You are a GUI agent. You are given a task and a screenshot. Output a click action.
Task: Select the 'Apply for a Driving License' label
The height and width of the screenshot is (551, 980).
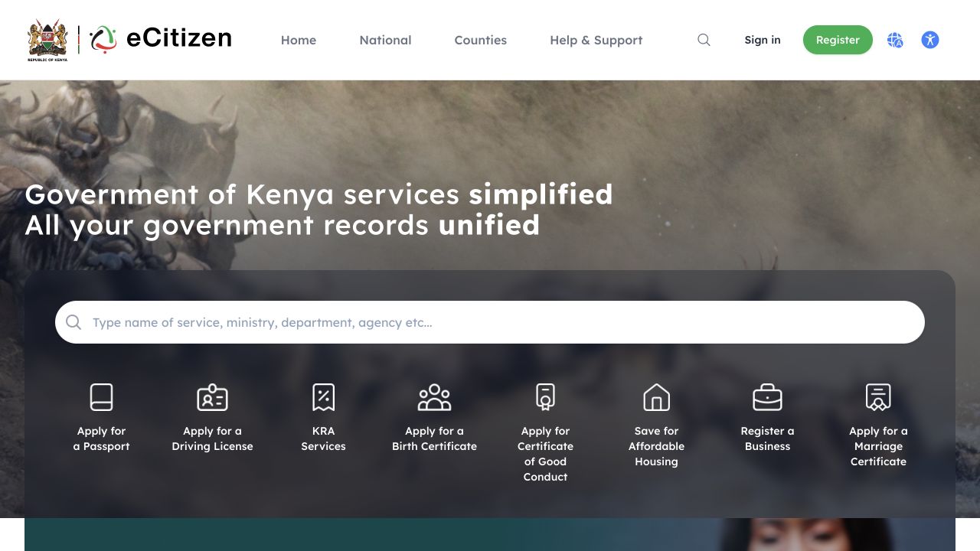pyautogui.click(x=212, y=439)
